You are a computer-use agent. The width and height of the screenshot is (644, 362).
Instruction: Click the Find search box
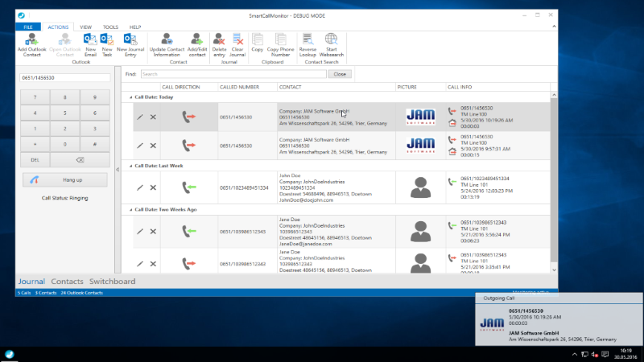(x=233, y=74)
